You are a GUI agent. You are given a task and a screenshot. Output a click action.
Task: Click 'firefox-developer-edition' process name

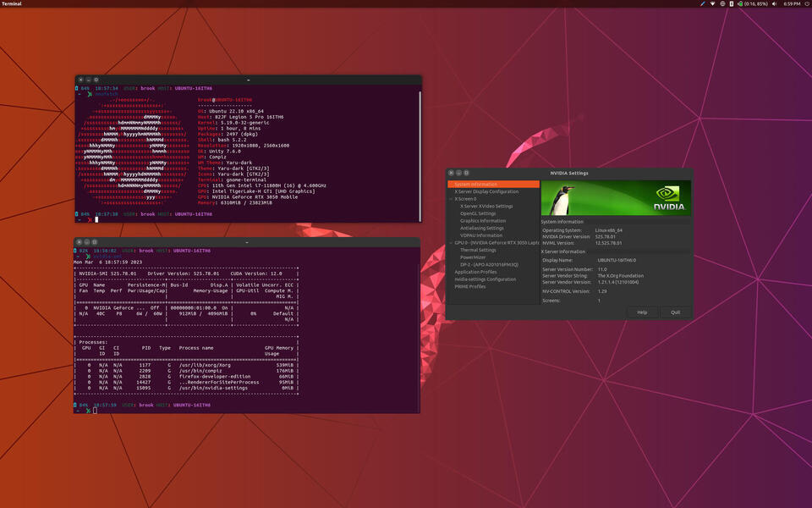[x=215, y=376]
